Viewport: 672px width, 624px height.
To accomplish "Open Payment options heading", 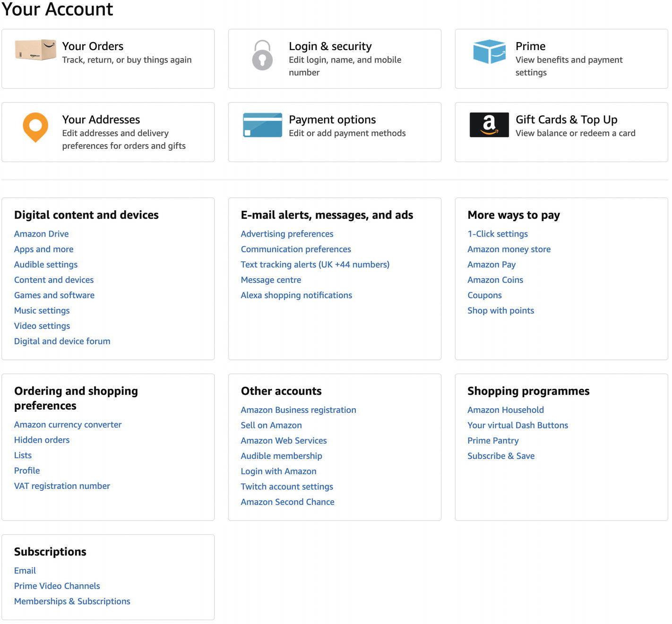I will (332, 120).
